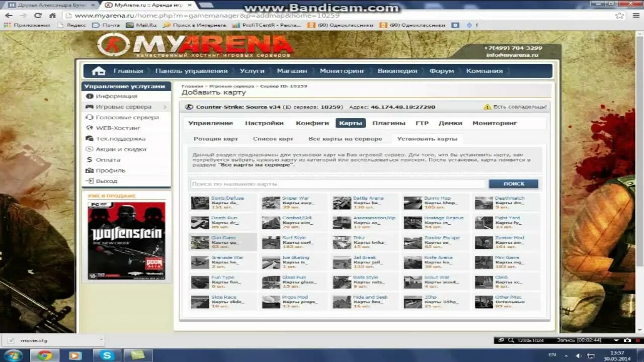The image size is (644, 362).
Task: Open the Услуги menu
Action: [x=252, y=71]
